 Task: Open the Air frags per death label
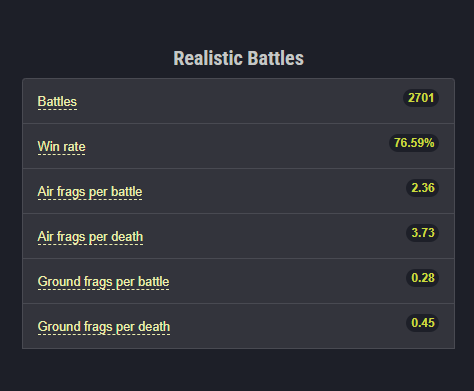90,237
